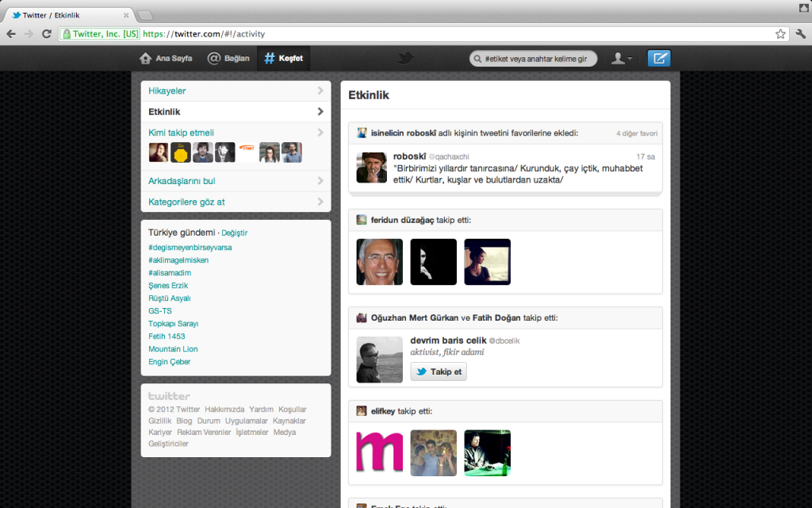The width and height of the screenshot is (812, 508).
Task: Click the browser reload icon
Action: (46, 33)
